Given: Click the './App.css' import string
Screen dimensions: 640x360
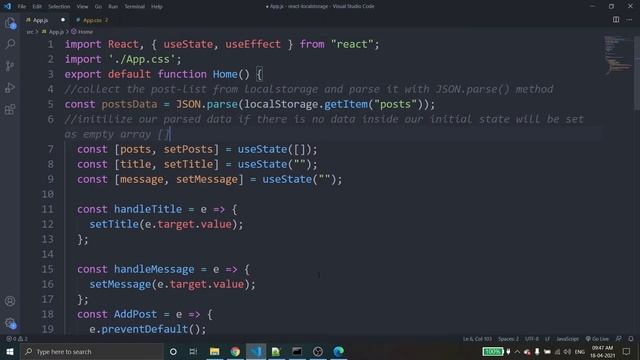Looking at the screenshot, I should [142, 59].
